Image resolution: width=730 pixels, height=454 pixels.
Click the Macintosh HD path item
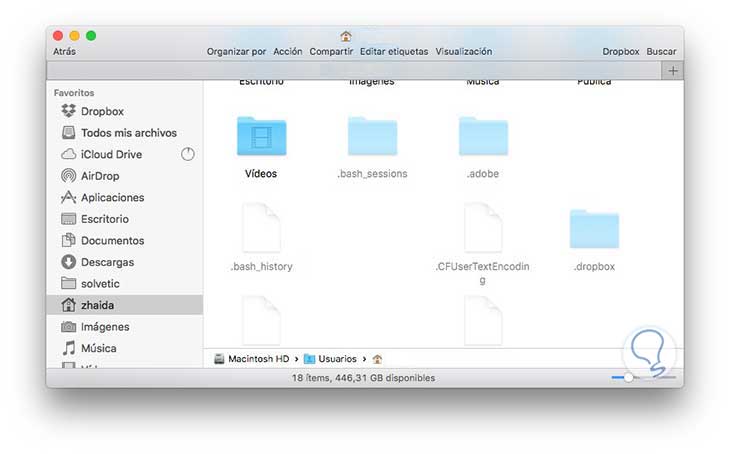click(251, 359)
